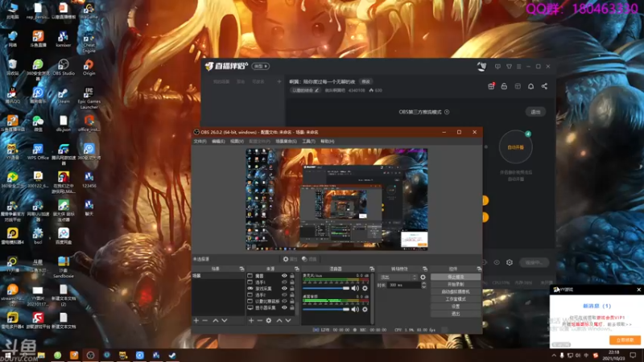Open the settings gear at 直播伴侣 bottom
Image resolution: width=644 pixels, height=362 pixels.
tap(510, 262)
